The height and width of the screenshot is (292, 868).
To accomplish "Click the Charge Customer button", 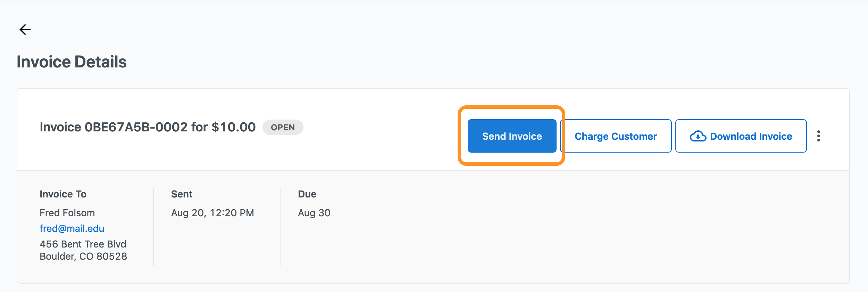I will pyautogui.click(x=616, y=136).
